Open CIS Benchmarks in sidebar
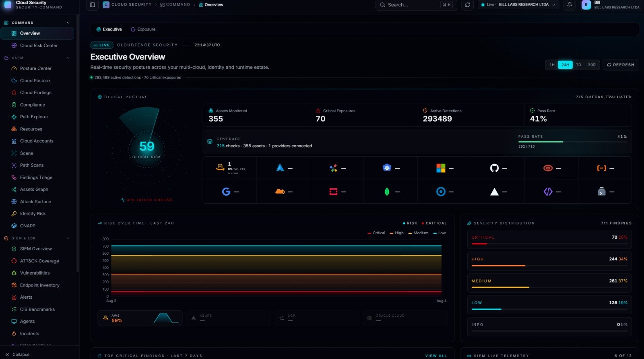Screen dimensions: 644x359 (37, 309)
